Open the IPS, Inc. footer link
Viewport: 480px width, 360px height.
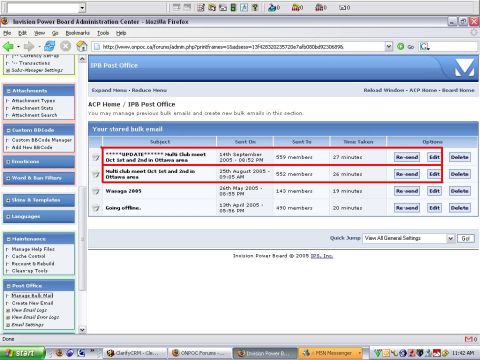click(x=322, y=256)
